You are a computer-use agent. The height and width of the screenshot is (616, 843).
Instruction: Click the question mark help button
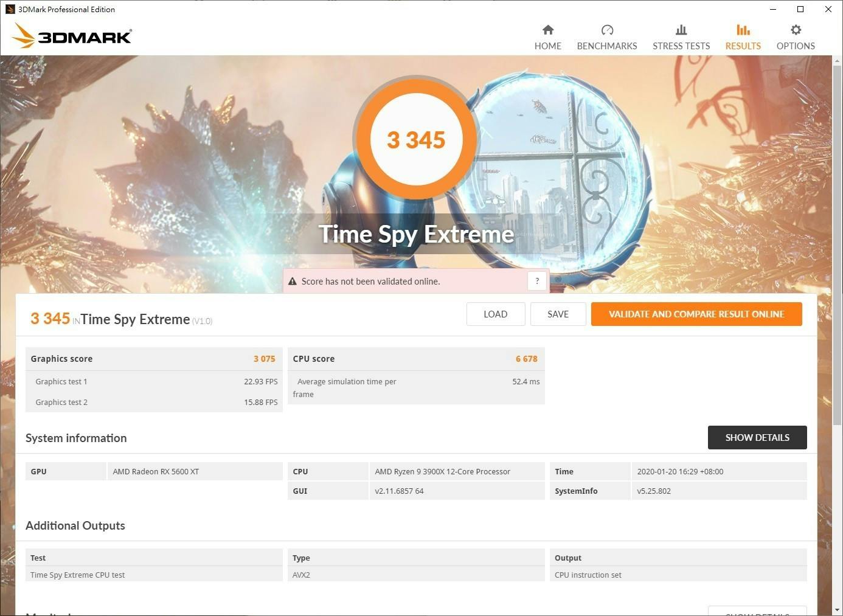pyautogui.click(x=536, y=281)
